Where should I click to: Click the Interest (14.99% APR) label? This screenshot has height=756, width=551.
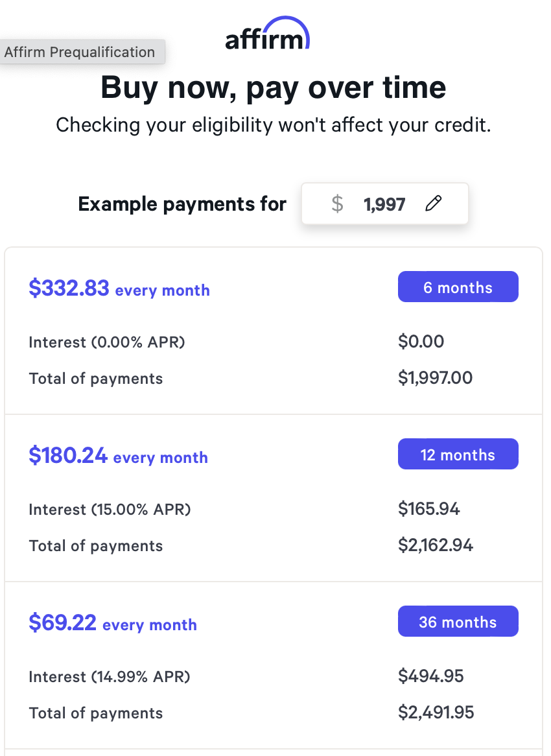pyautogui.click(x=110, y=676)
